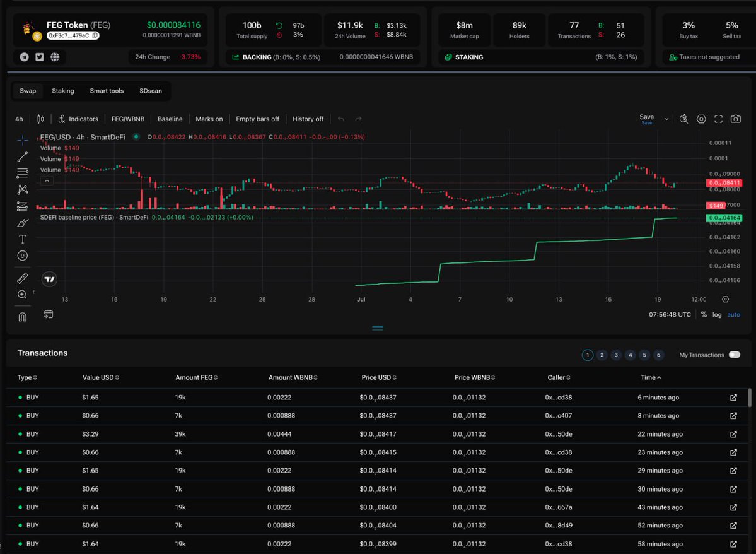
Task: Toggle Empty bars off setting
Action: coord(257,119)
